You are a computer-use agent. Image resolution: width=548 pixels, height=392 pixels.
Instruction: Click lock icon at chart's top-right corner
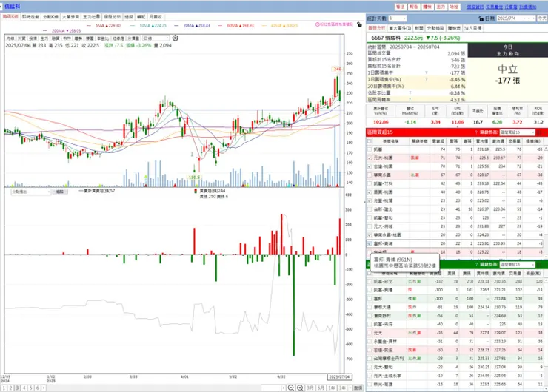click(359, 24)
